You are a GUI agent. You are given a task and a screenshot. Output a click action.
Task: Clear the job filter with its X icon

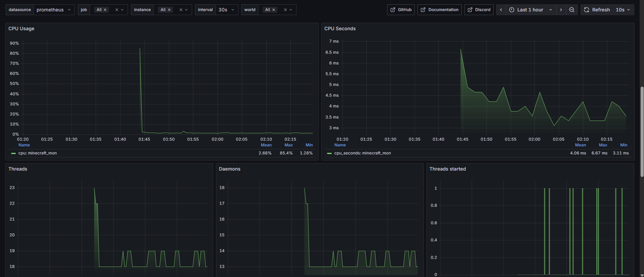click(x=117, y=10)
